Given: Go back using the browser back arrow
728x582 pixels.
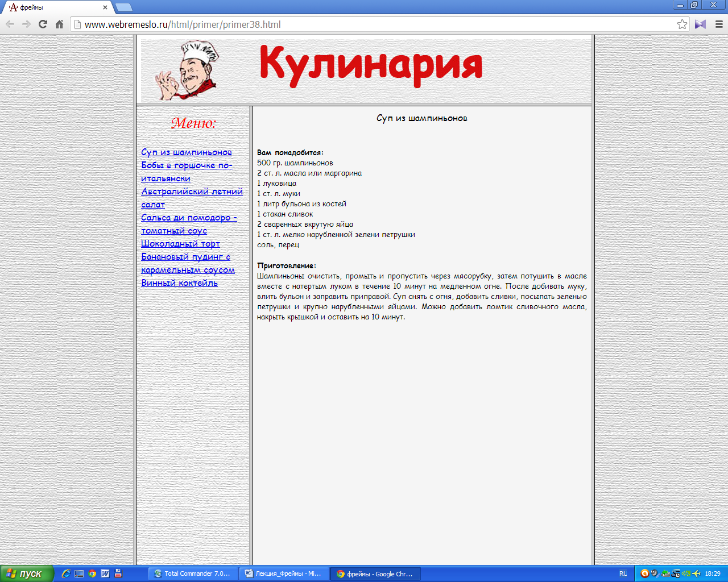Looking at the screenshot, I should click(10, 24).
